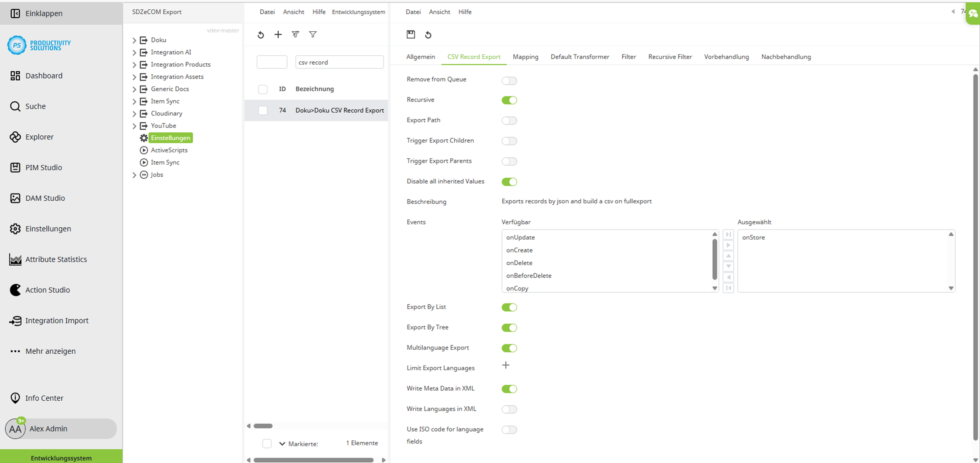Enable the Export Path switch
The width and height of the screenshot is (980, 463).
[x=509, y=120]
